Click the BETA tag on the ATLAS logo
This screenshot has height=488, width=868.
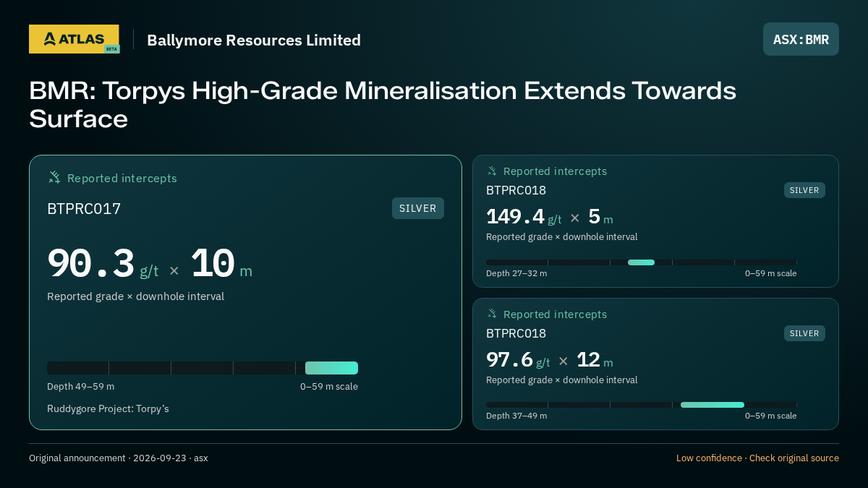pyautogui.click(x=111, y=49)
